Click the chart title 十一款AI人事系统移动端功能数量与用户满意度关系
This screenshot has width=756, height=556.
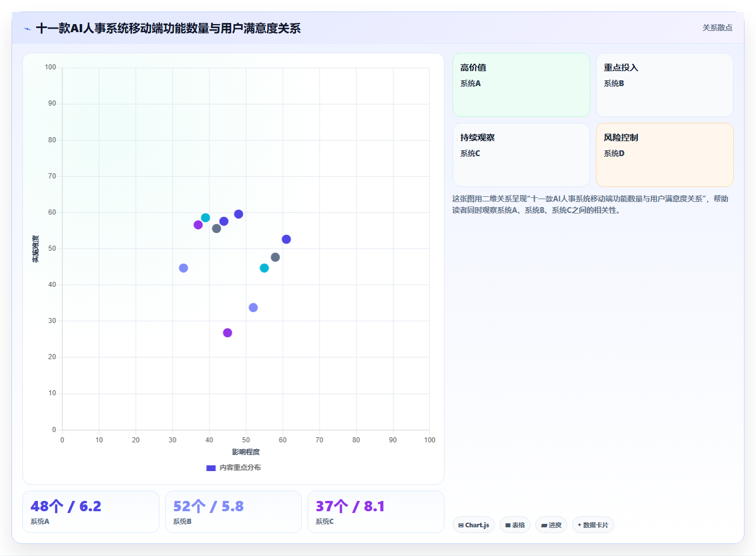168,29
